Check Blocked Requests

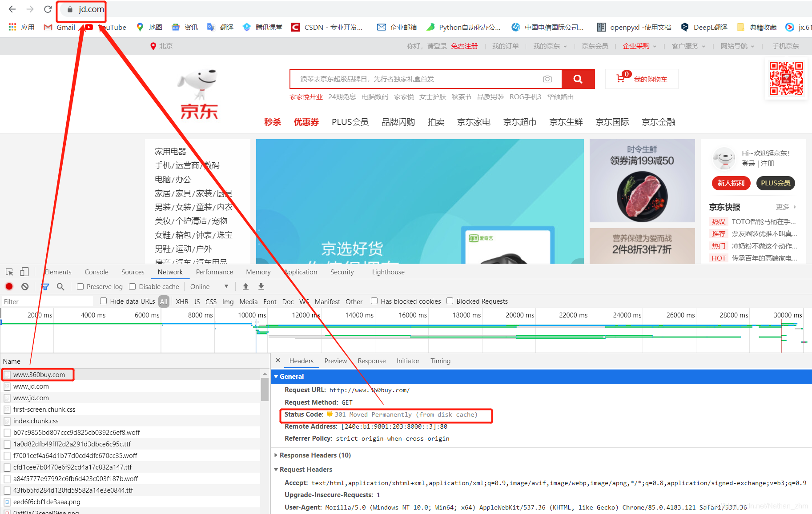tap(450, 301)
